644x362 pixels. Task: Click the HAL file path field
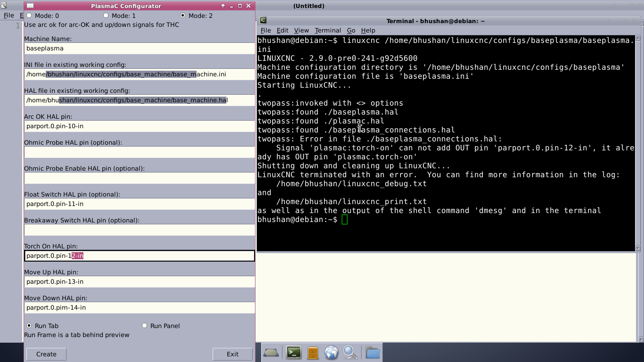click(x=140, y=100)
